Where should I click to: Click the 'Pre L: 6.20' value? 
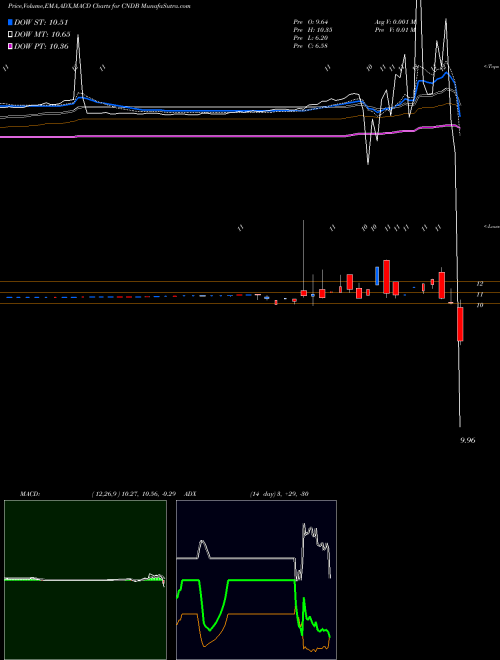(x=311, y=38)
